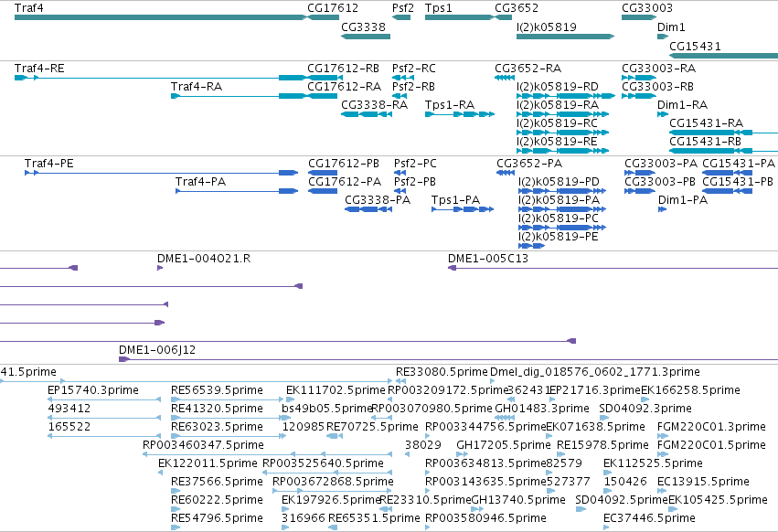This screenshot has height=532, width=778.
Task: Click the CG17612-RB transcript label
Action: click(x=343, y=68)
